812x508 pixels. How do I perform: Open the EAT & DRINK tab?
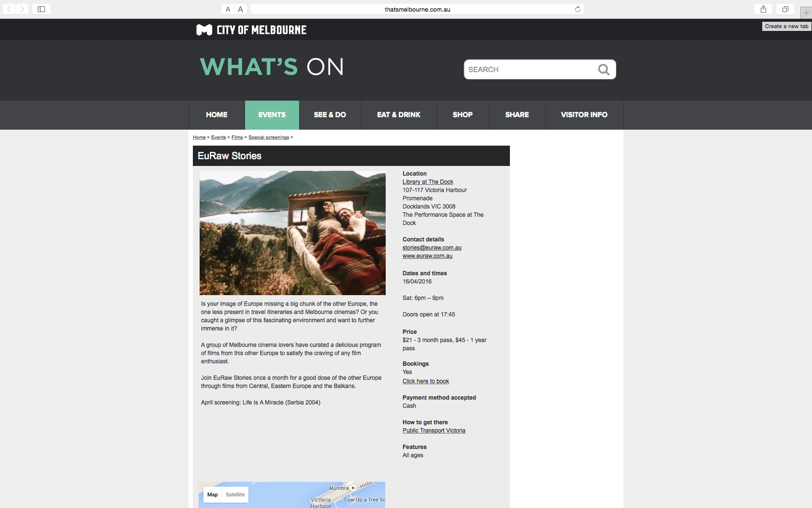[399, 115]
